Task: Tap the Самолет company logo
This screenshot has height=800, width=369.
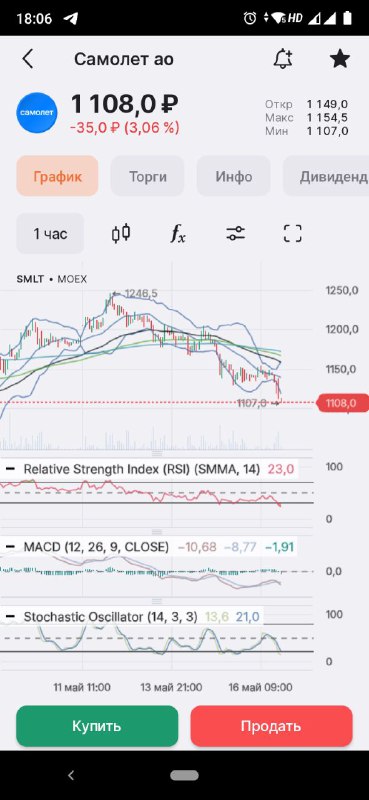Action: (x=37, y=113)
